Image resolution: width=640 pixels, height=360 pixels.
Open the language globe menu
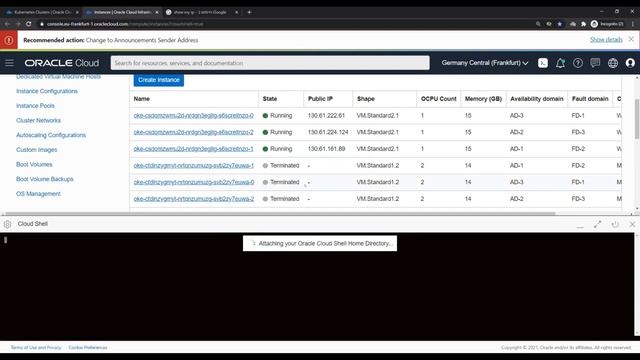[613, 63]
